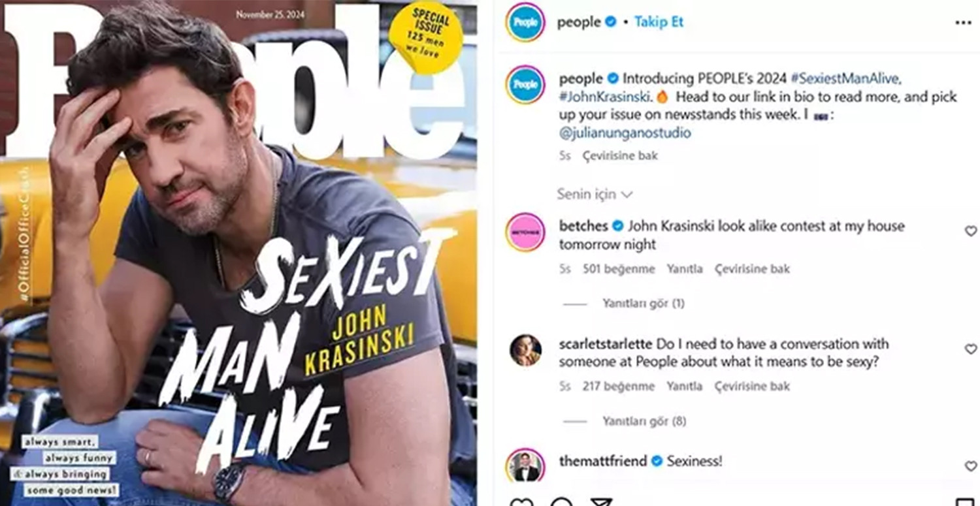The image size is (980, 506).
Task: Expand Yanıtları gör (1) replies
Action: [644, 304]
